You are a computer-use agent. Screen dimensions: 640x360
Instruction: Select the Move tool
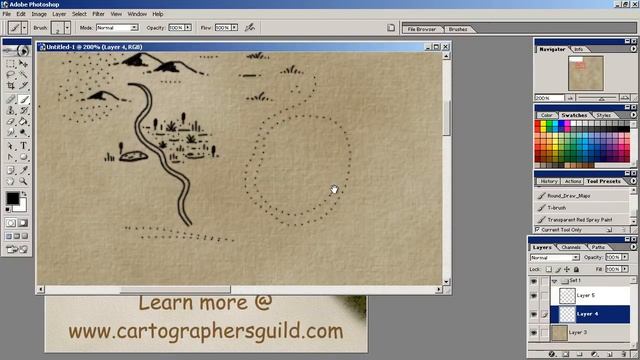pos(23,64)
